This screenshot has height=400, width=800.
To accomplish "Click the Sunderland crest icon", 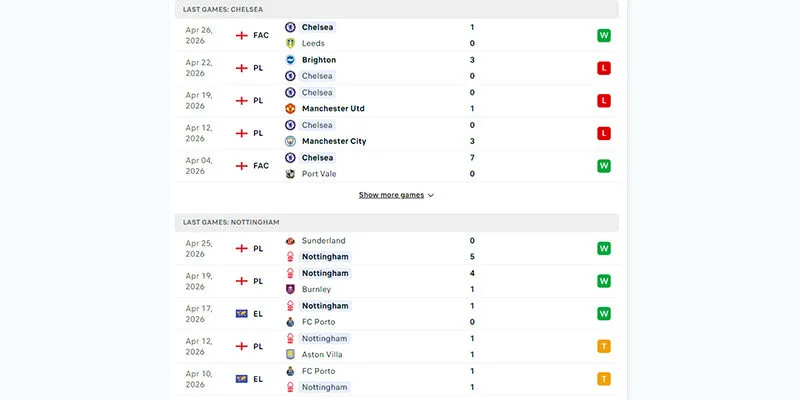I will point(290,240).
